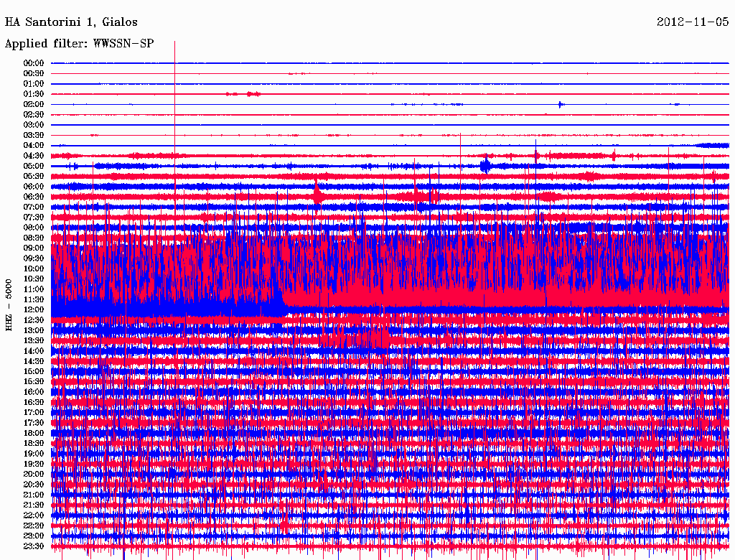Image resolution: width=735 pixels, height=560 pixels.
Task: Select the 09:00 time row label
Action: click(x=34, y=248)
